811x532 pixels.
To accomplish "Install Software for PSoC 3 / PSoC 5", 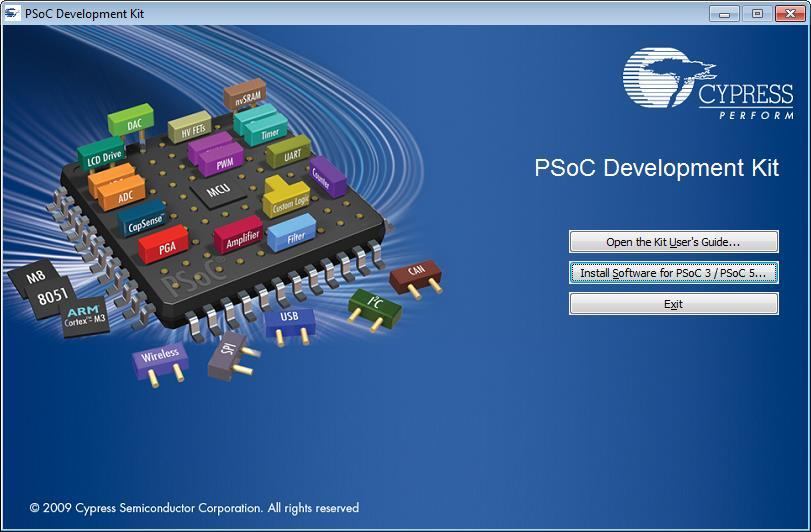I will 673,272.
